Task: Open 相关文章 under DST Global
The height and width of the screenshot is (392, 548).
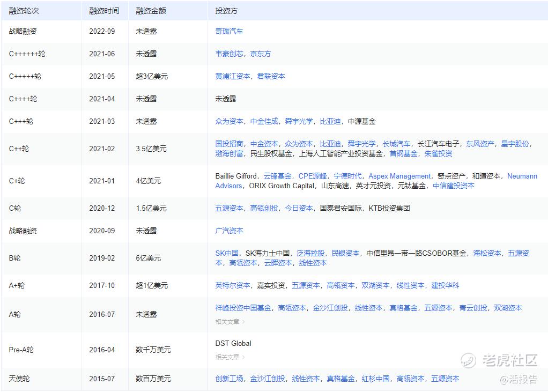Action: click(230, 357)
